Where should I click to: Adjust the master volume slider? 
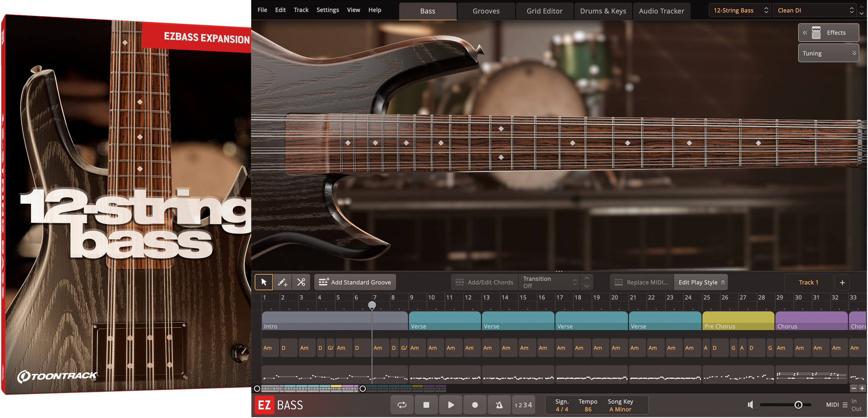(x=798, y=405)
